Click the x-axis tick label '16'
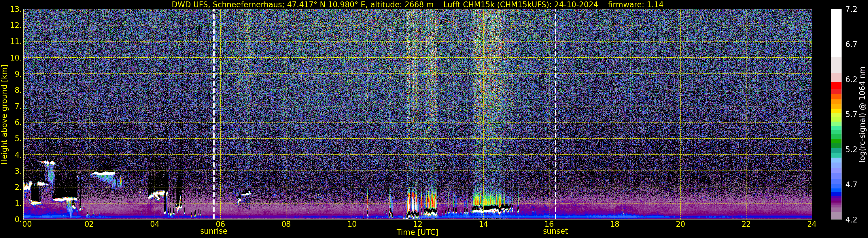Screen dimensions: 868x238 [549, 224]
